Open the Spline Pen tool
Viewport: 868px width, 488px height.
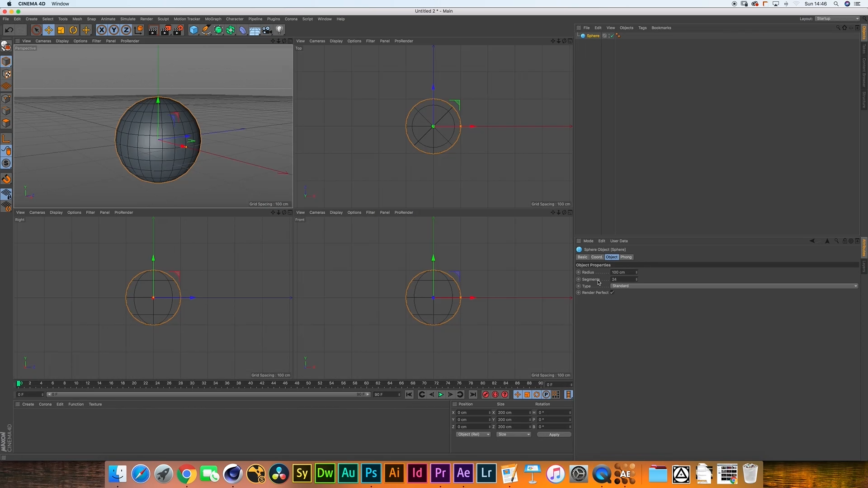206,30
